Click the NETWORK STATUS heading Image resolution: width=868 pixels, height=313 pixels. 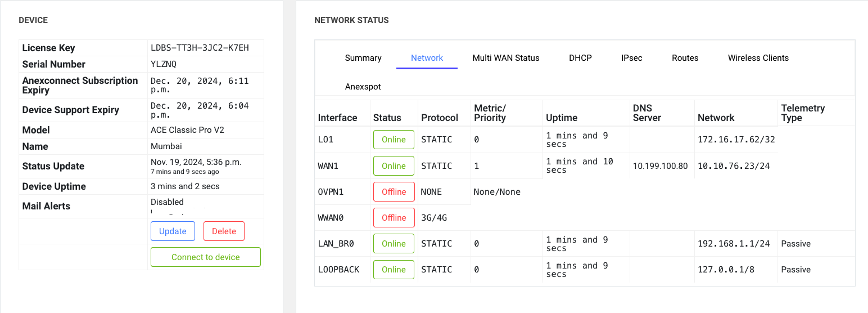click(x=351, y=20)
